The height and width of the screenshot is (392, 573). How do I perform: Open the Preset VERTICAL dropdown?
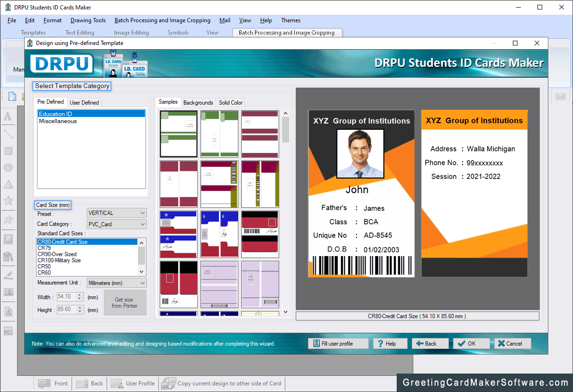(117, 213)
